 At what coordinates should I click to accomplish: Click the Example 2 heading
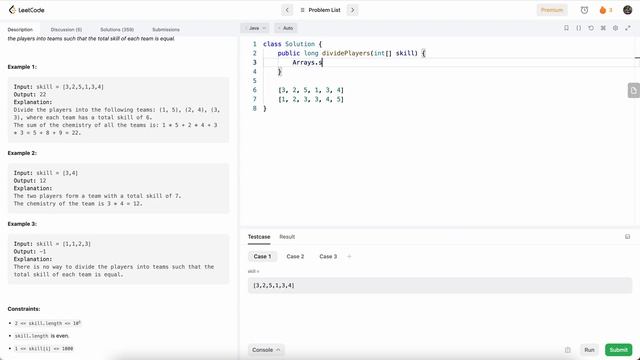coord(22,153)
